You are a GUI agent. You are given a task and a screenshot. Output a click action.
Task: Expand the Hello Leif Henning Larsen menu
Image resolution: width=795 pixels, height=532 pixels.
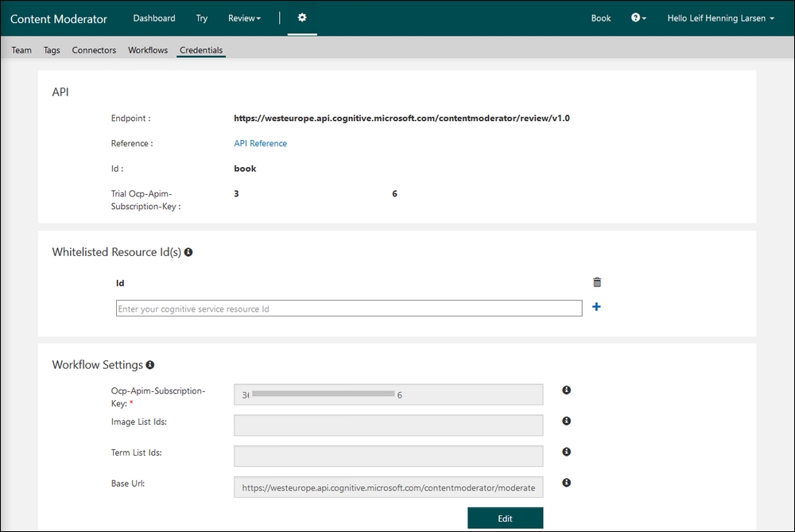click(720, 18)
